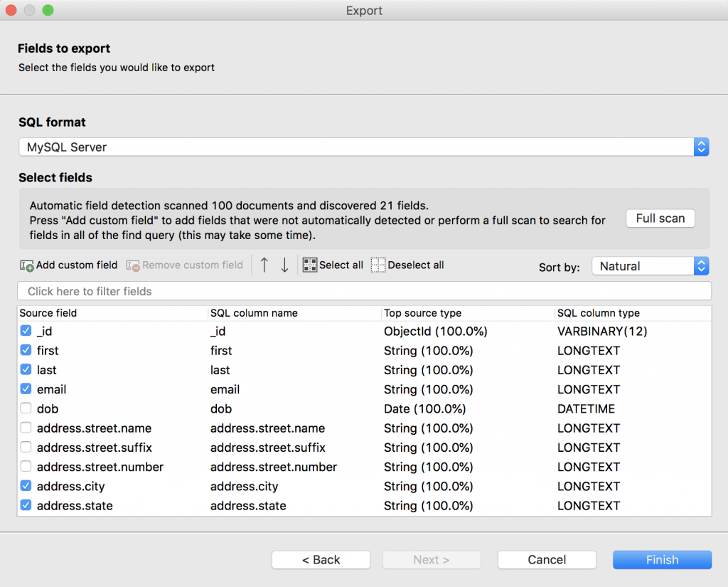Select the VARBINARY(12) column type cell
728x587 pixels.
coord(602,331)
